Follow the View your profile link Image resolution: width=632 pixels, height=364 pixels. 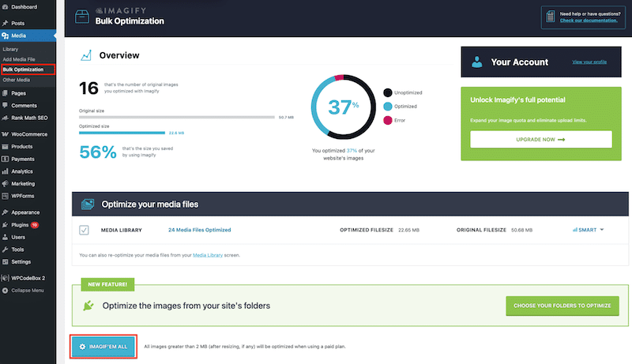pyautogui.click(x=589, y=62)
